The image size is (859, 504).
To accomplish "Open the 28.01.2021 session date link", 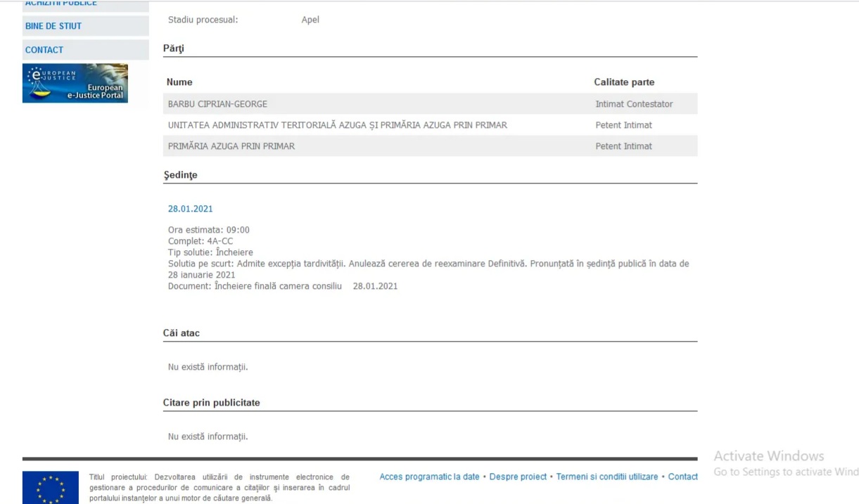I will pos(190,209).
